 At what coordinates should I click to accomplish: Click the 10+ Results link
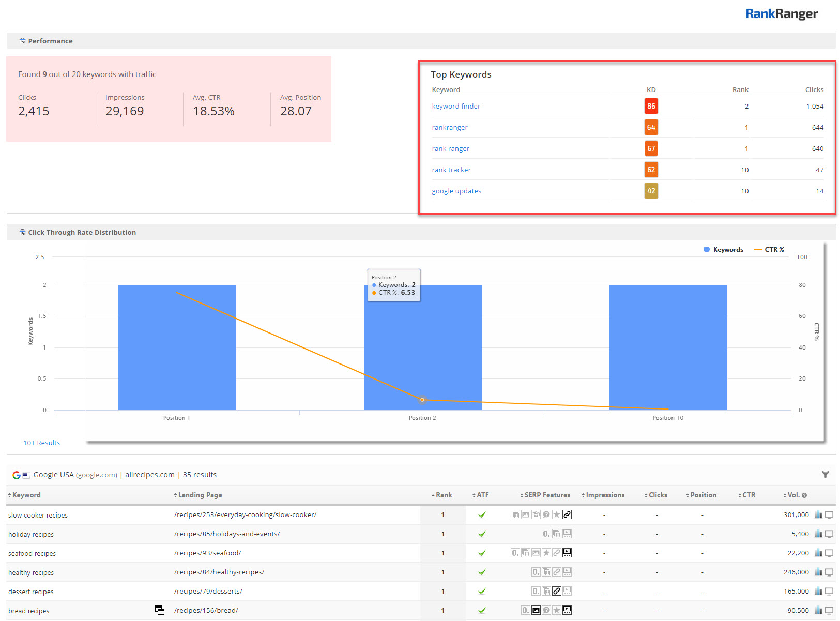(x=41, y=443)
